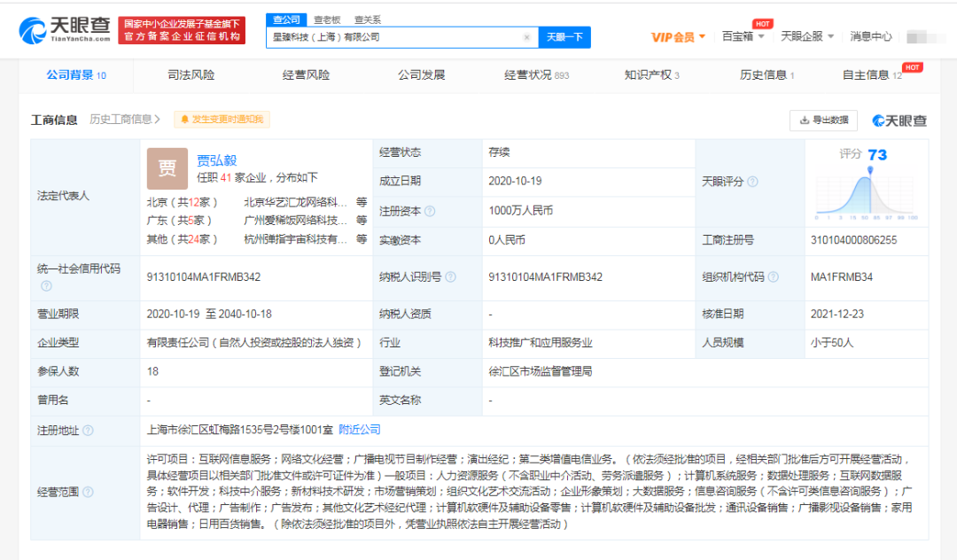Click the 41 companies count link
Screen dimensions: 957x560
click(226, 177)
